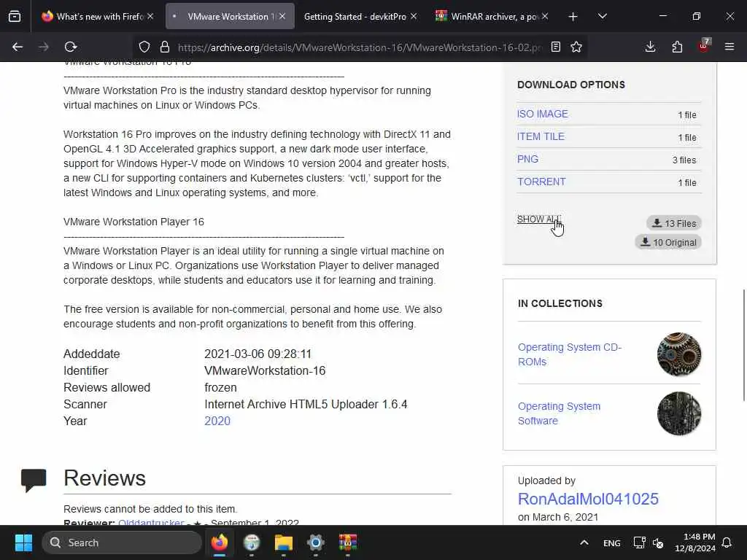Close the Getting Started devkitPro tab
Image resolution: width=747 pixels, height=560 pixels.
click(x=414, y=16)
